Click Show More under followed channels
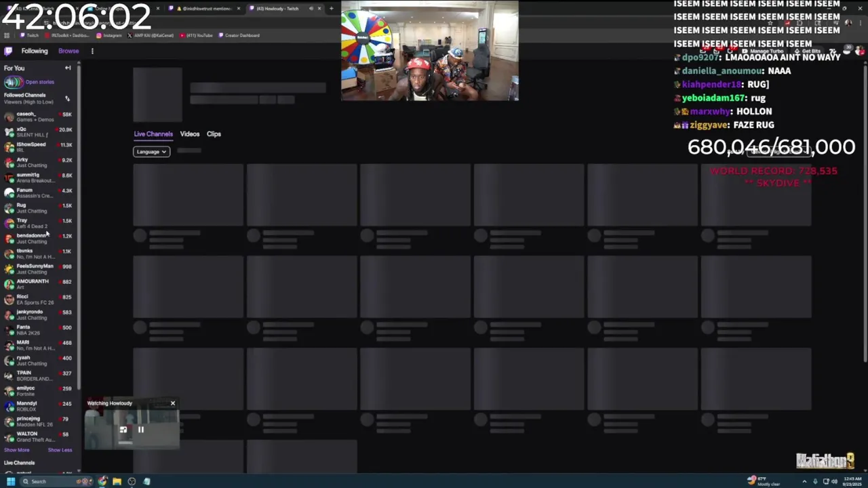The image size is (868, 488). 17,450
